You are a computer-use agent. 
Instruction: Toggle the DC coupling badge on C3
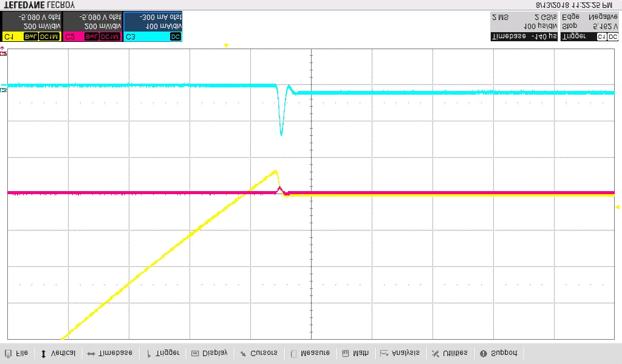point(175,37)
